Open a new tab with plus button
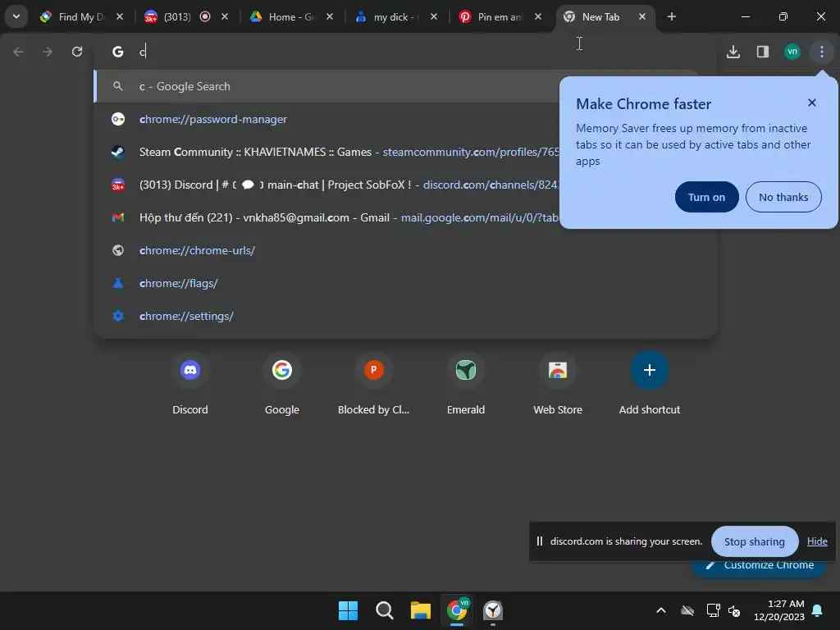 point(672,17)
